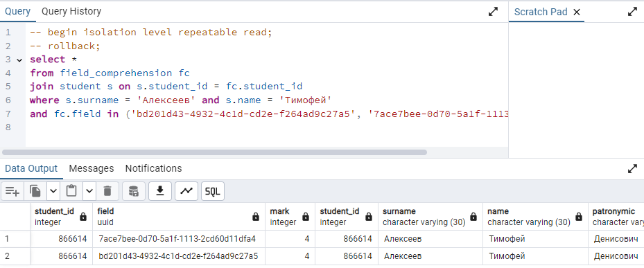
Task: Open the Graph Visualiser icon
Action: (186, 191)
